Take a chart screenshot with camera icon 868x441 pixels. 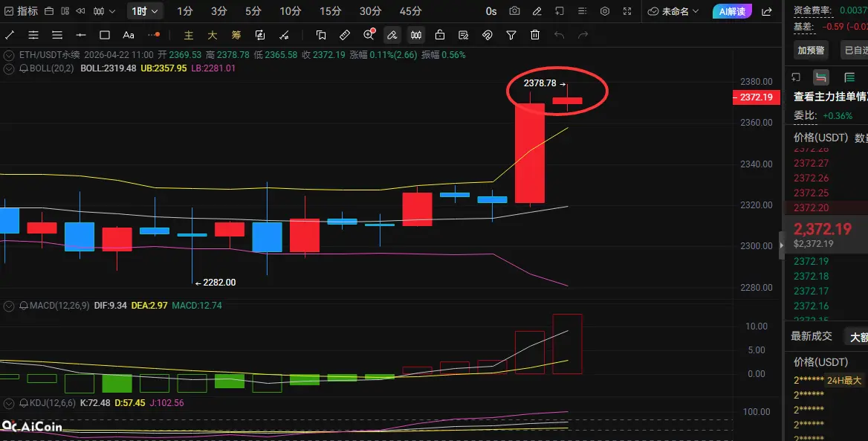tap(514, 11)
